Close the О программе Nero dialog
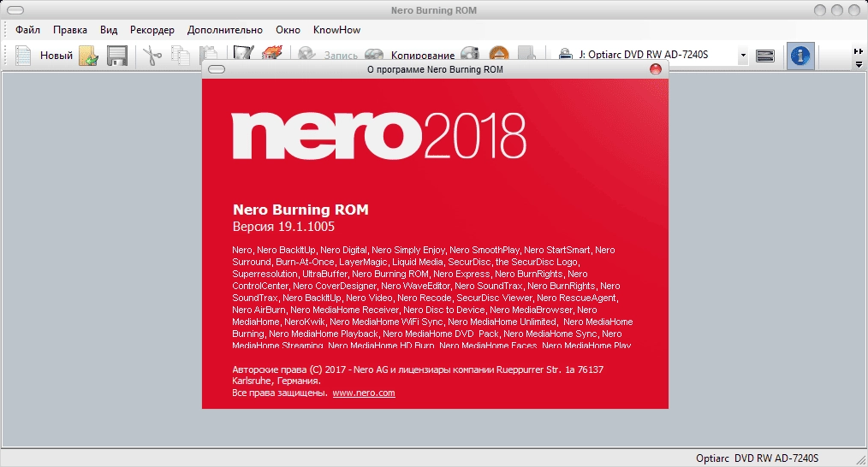This screenshot has width=868, height=467. (x=656, y=69)
